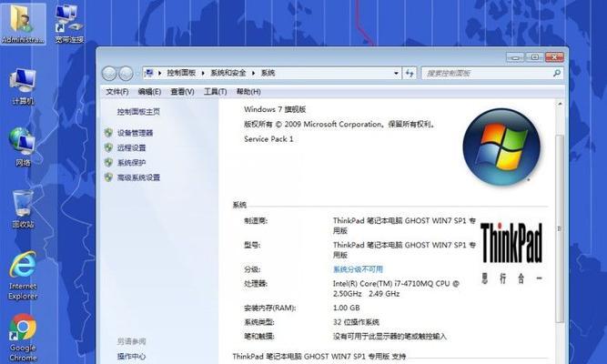Click the Windows 7 logo image
The image size is (607, 364).
coord(501,147)
